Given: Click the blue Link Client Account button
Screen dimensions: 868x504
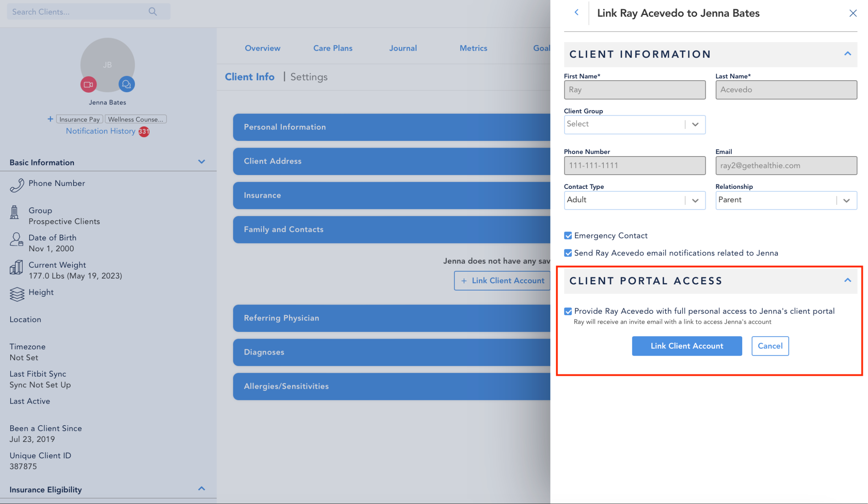Looking at the screenshot, I should (x=687, y=346).
